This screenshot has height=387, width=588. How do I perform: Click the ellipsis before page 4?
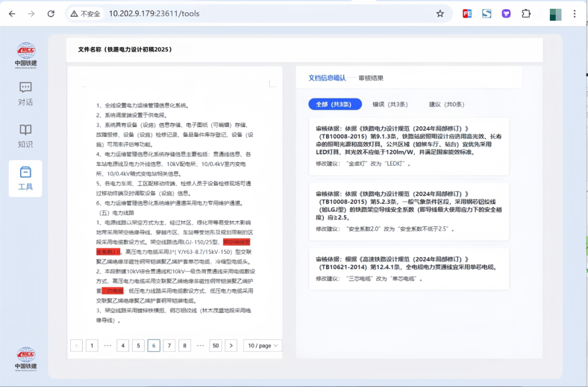107,346
